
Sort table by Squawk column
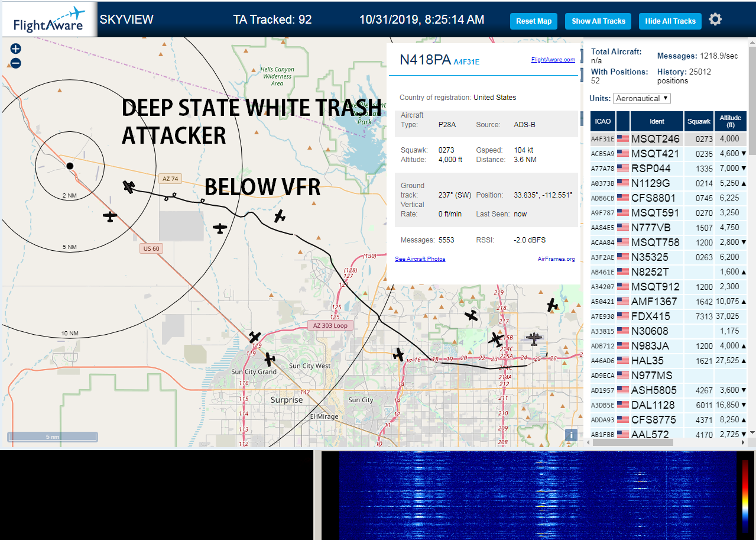(699, 121)
